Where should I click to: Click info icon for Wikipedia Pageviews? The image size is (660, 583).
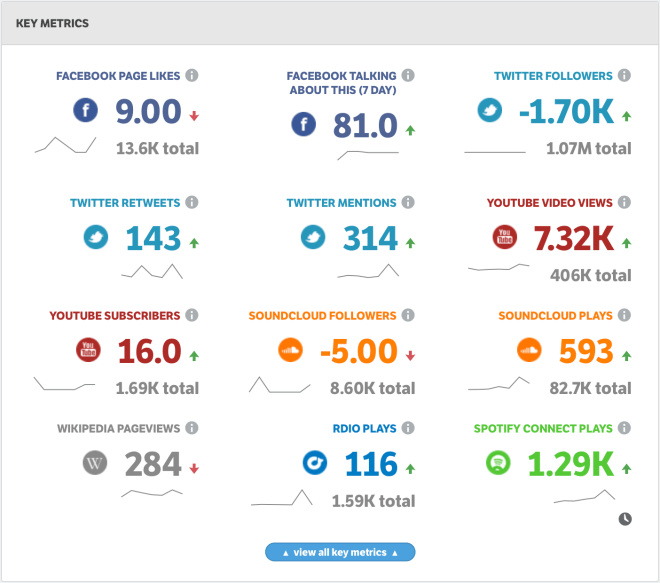tap(192, 428)
